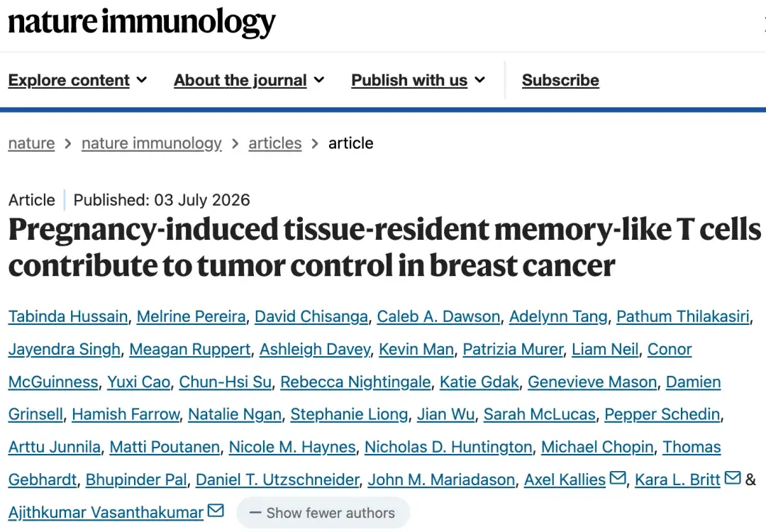This screenshot has height=532, width=766.
Task: Click author Nicholas D. Huntington
Action: tap(448, 447)
